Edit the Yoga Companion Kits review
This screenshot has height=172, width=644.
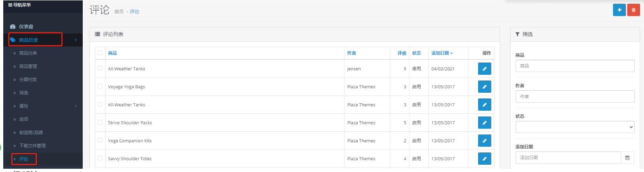coord(485,141)
